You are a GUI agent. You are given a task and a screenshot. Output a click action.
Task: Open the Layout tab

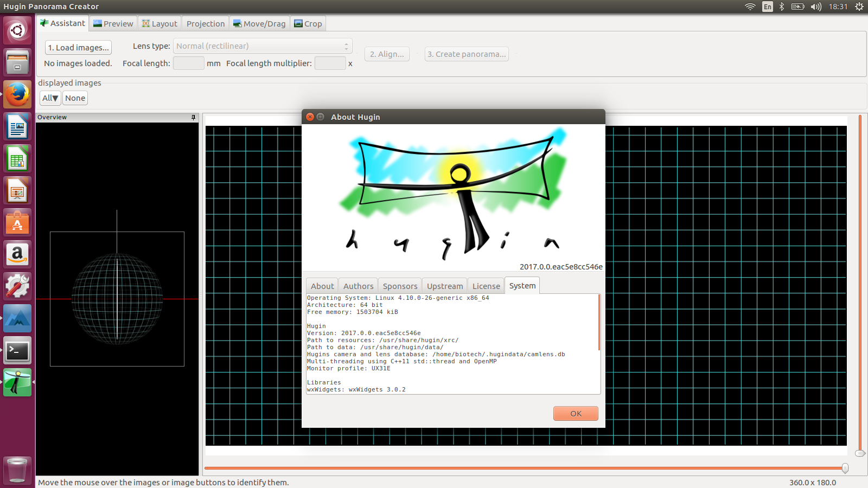click(159, 24)
